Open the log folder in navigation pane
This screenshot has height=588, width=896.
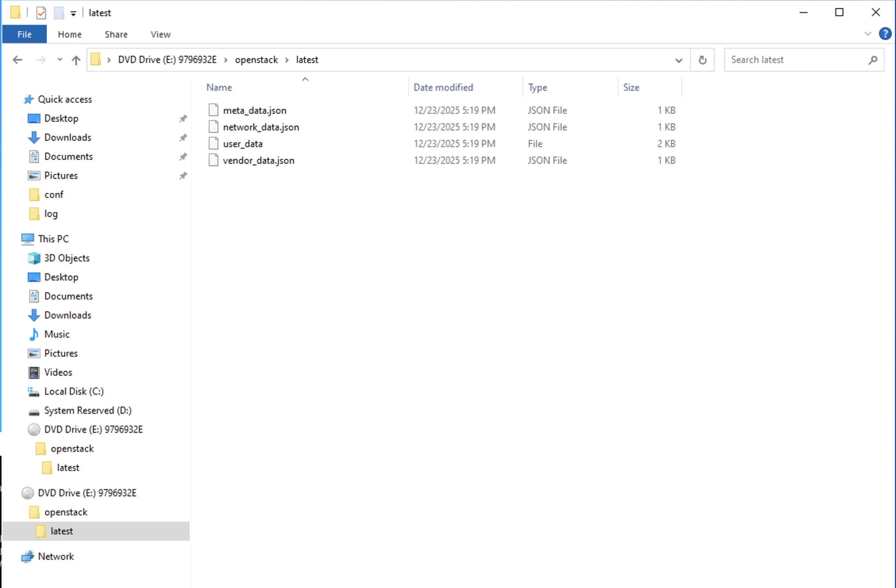click(51, 214)
